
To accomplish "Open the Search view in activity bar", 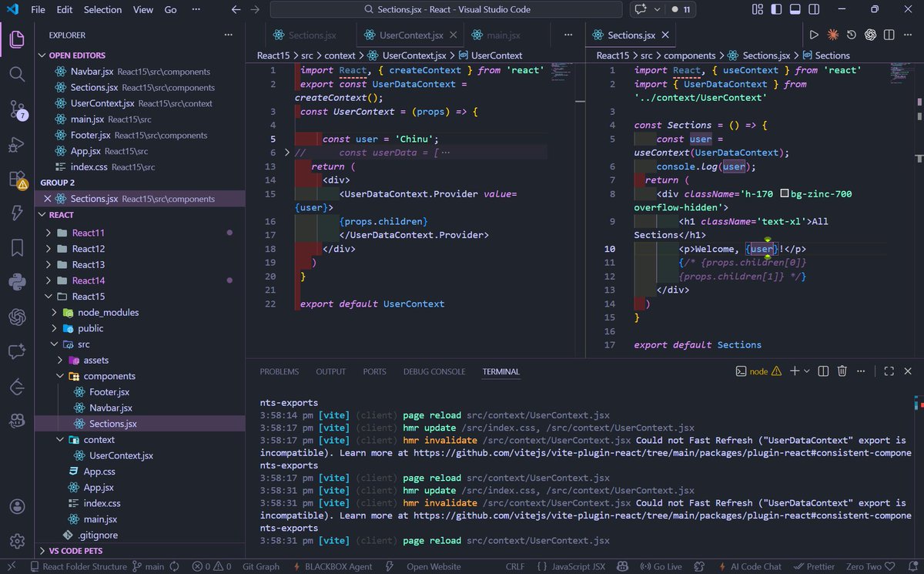I will 17,74.
